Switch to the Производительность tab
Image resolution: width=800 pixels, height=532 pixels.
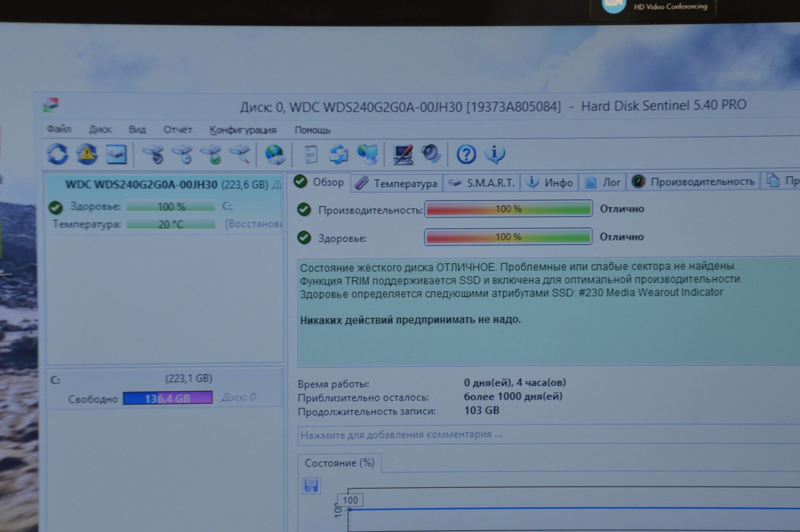(x=693, y=182)
